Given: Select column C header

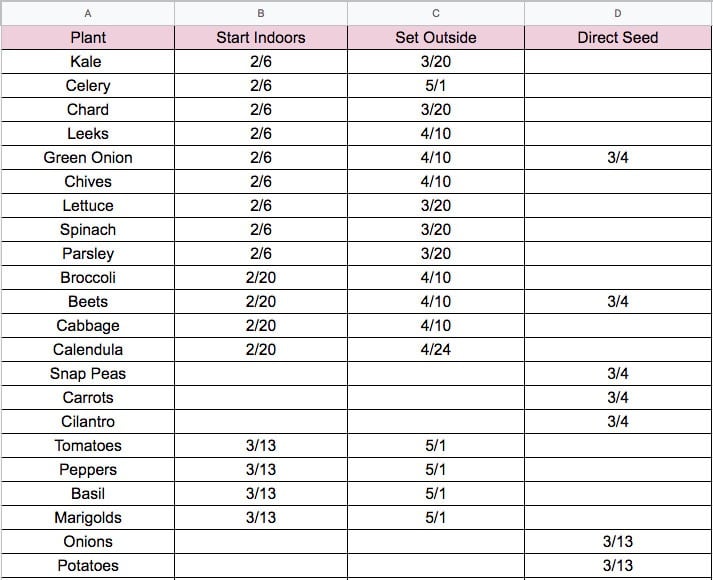Looking at the screenshot, I should 436,13.
